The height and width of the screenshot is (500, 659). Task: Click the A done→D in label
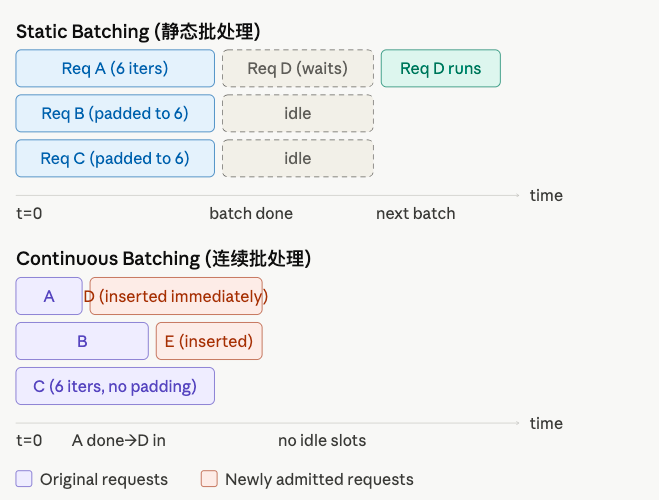119,441
